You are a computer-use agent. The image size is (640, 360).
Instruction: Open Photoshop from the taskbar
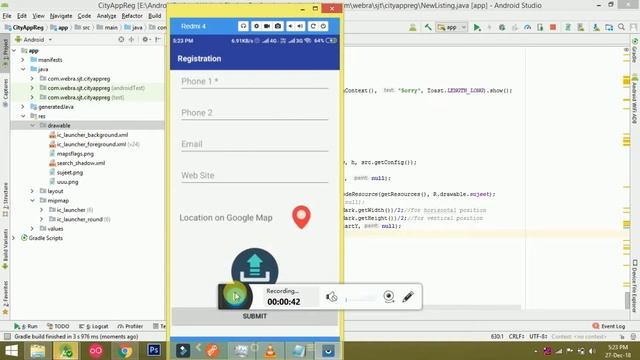pyautogui.click(x=154, y=350)
